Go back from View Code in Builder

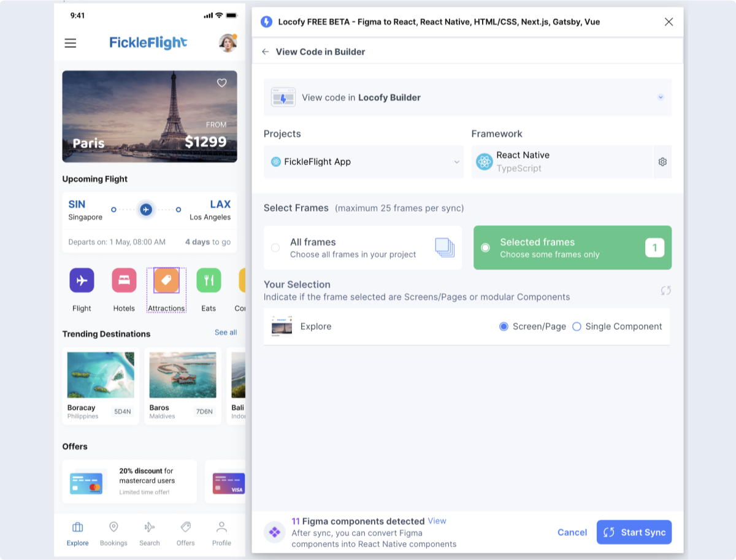pos(266,52)
